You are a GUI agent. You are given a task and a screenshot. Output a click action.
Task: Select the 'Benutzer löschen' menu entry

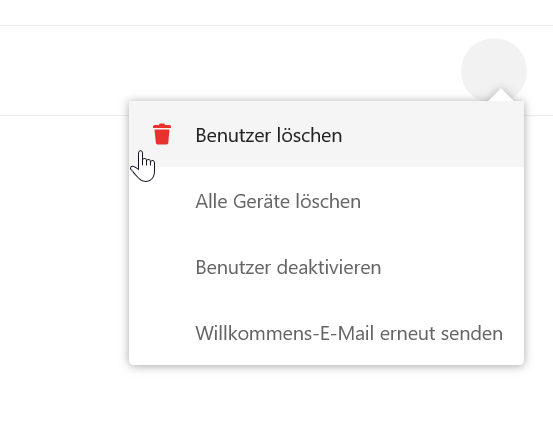[x=326, y=134]
